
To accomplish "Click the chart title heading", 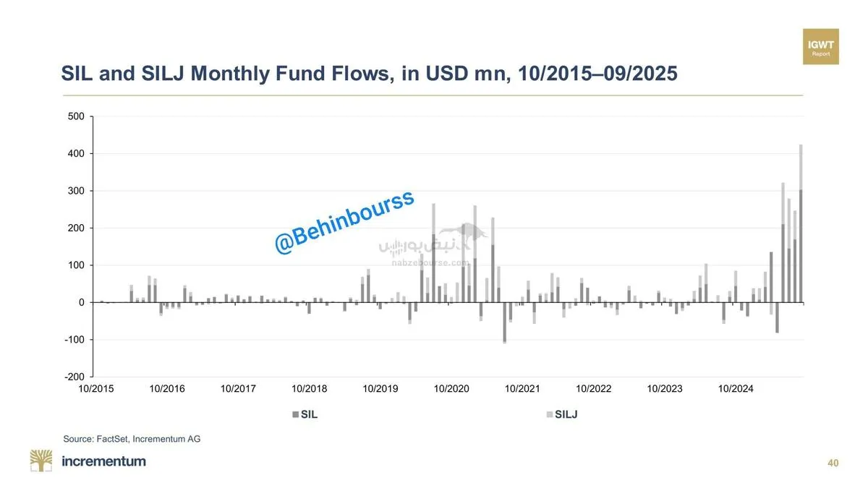I will point(369,74).
